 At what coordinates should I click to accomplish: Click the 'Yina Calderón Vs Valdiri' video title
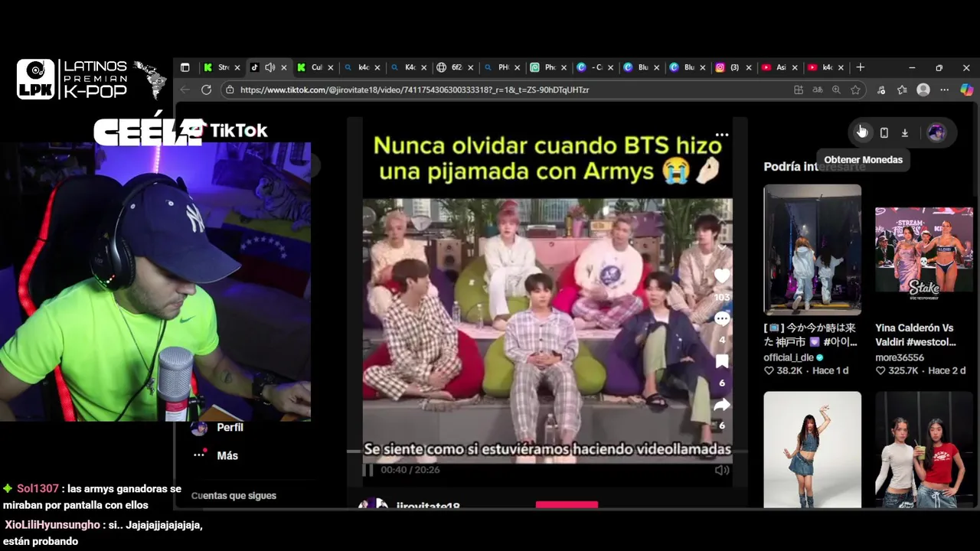916,334
